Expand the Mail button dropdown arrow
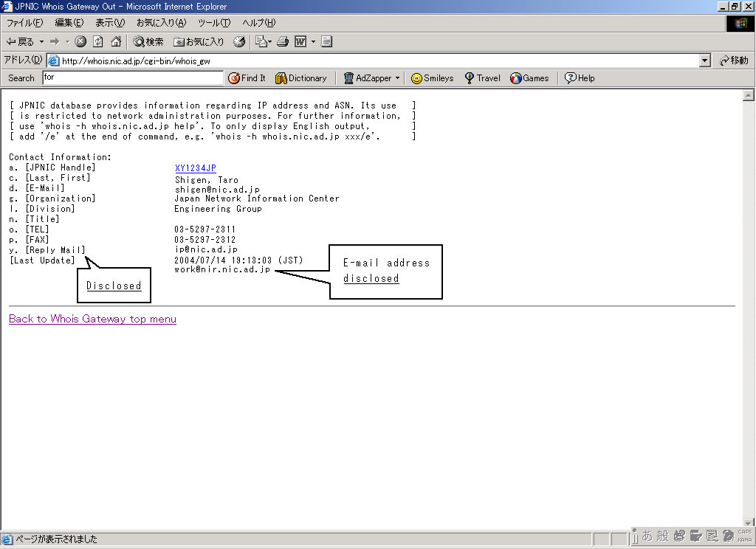This screenshot has width=756, height=549. [x=269, y=42]
